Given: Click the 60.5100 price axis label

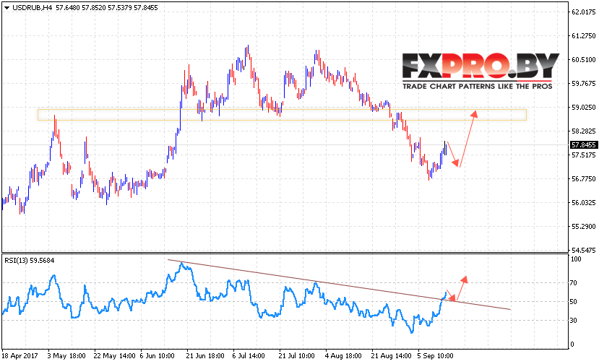Looking at the screenshot, I should pos(583,60).
